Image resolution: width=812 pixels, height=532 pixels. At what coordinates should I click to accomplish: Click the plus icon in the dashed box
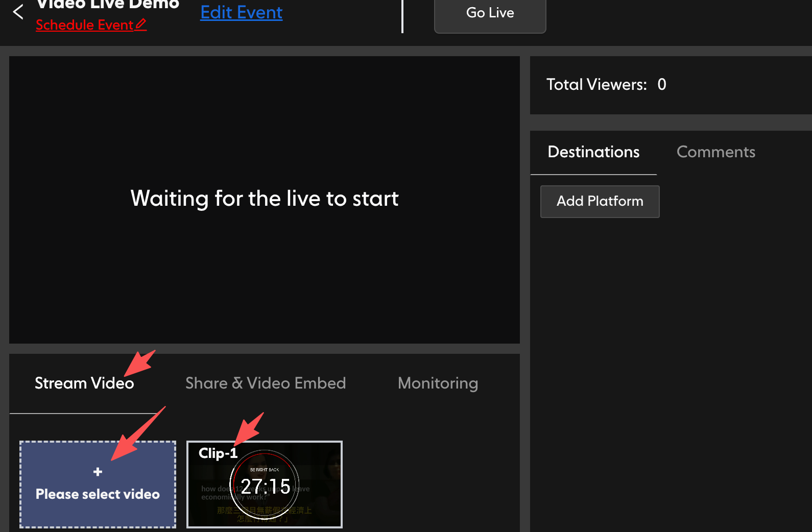[98, 472]
